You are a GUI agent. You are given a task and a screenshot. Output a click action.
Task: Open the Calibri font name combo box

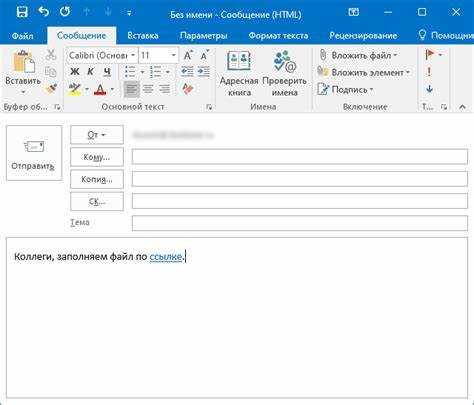tap(102, 55)
